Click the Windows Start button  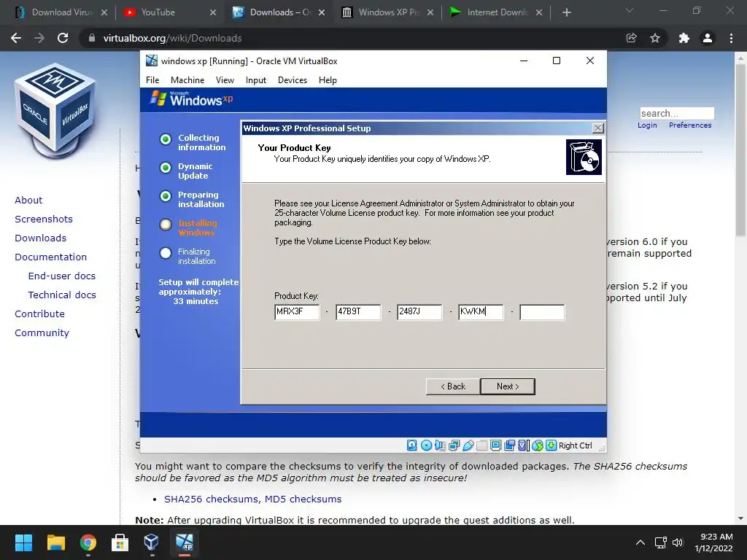pyautogui.click(x=23, y=542)
